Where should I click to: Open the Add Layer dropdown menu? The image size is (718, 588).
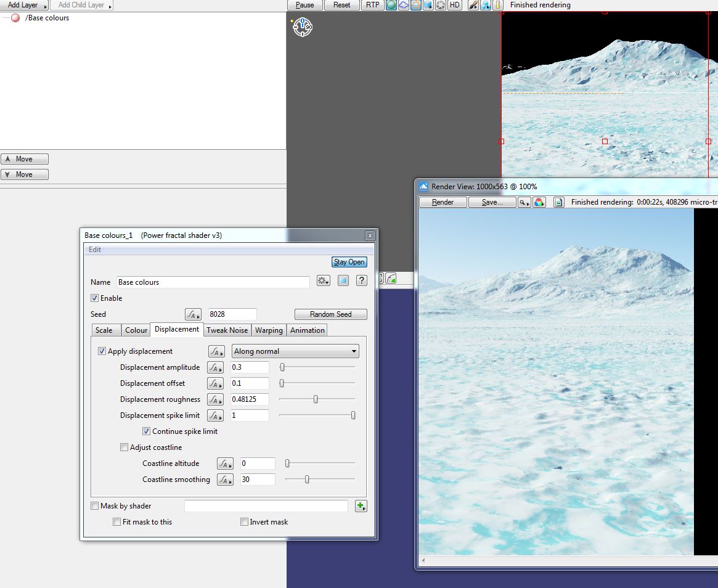click(x=24, y=5)
